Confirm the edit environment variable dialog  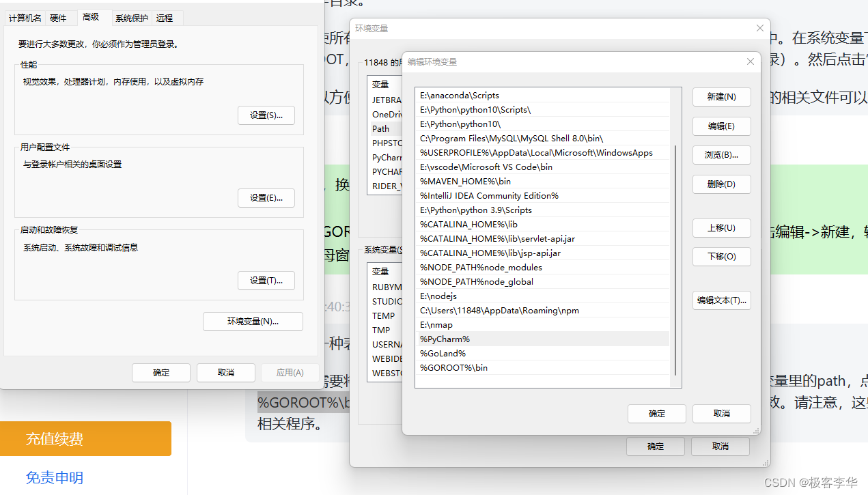tap(657, 414)
